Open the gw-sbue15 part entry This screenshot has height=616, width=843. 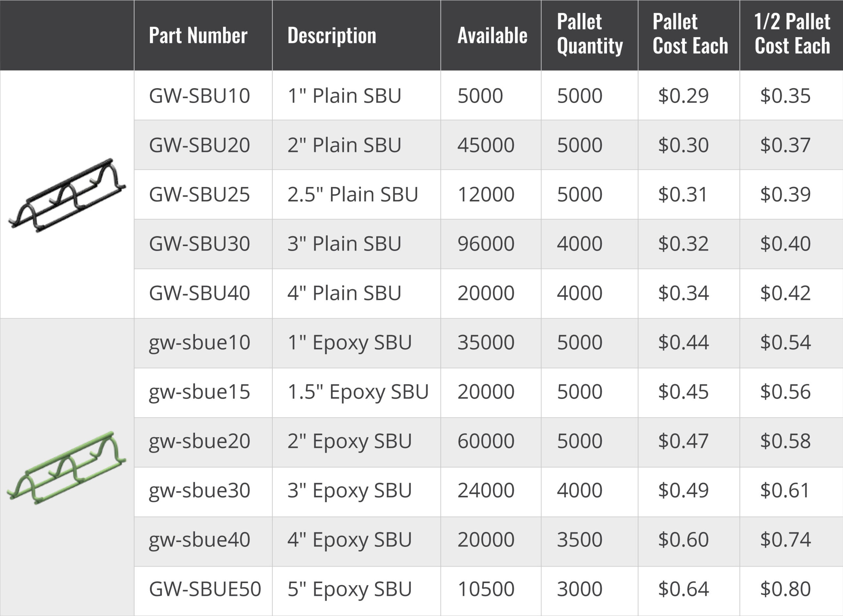point(199,392)
